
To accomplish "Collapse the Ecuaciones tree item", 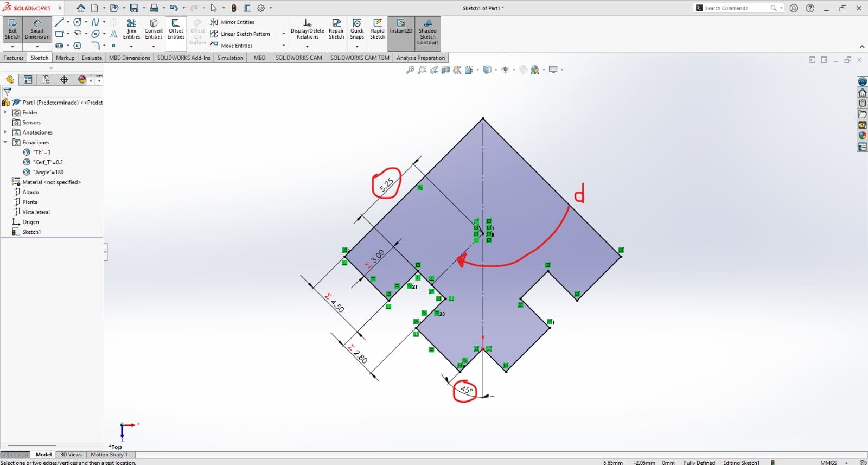I will 5,142.
